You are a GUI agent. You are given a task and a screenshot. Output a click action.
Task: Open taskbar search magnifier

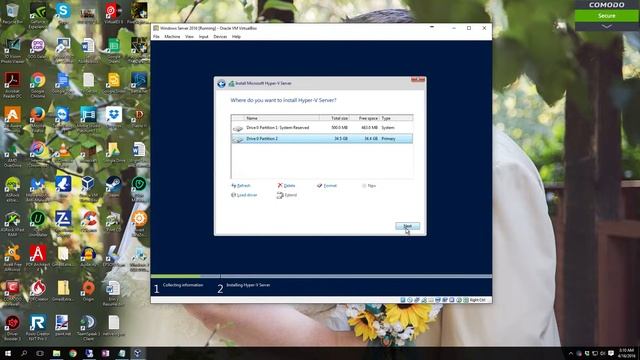(24, 353)
